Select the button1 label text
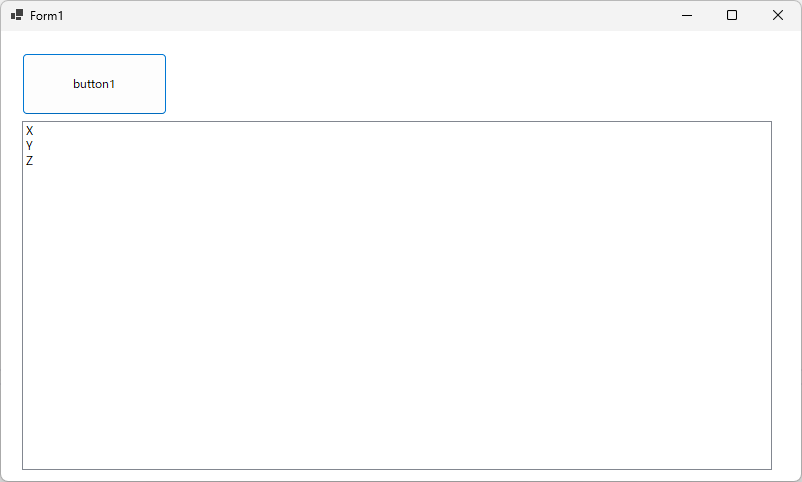 (94, 84)
